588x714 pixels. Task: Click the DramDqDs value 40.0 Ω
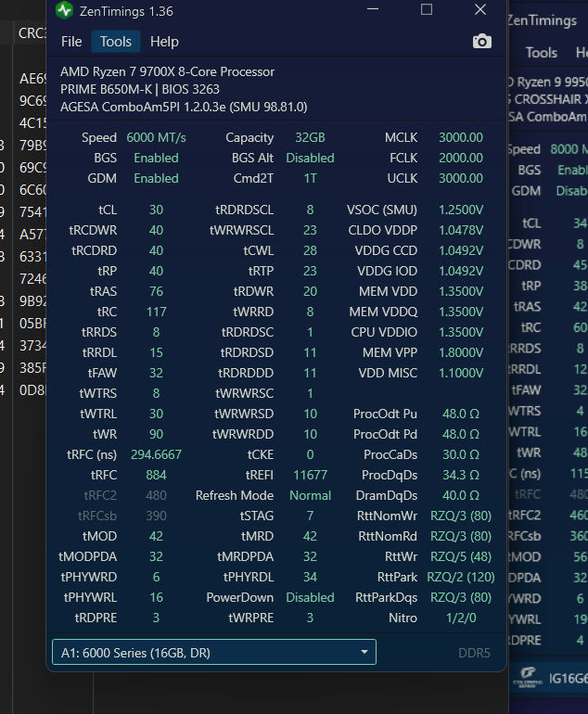coord(461,495)
